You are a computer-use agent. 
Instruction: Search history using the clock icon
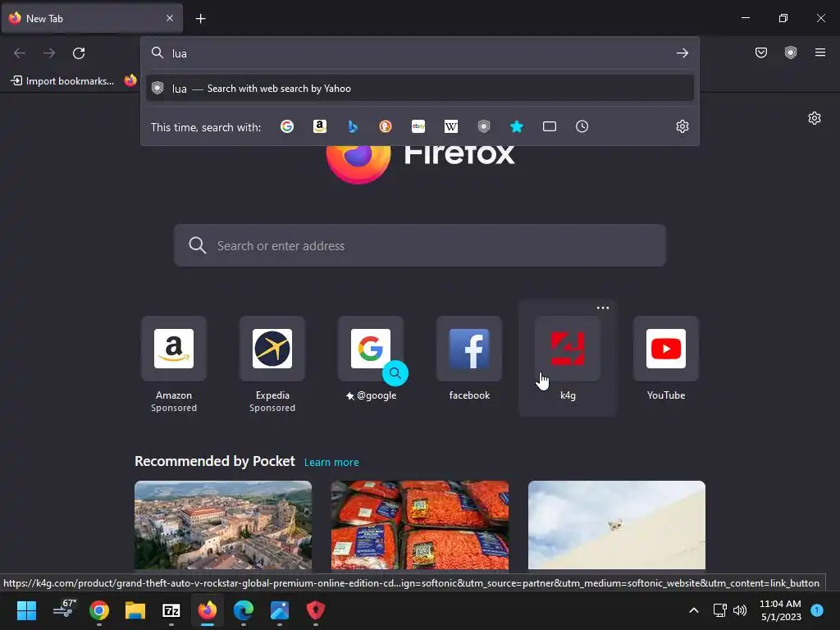point(582,126)
